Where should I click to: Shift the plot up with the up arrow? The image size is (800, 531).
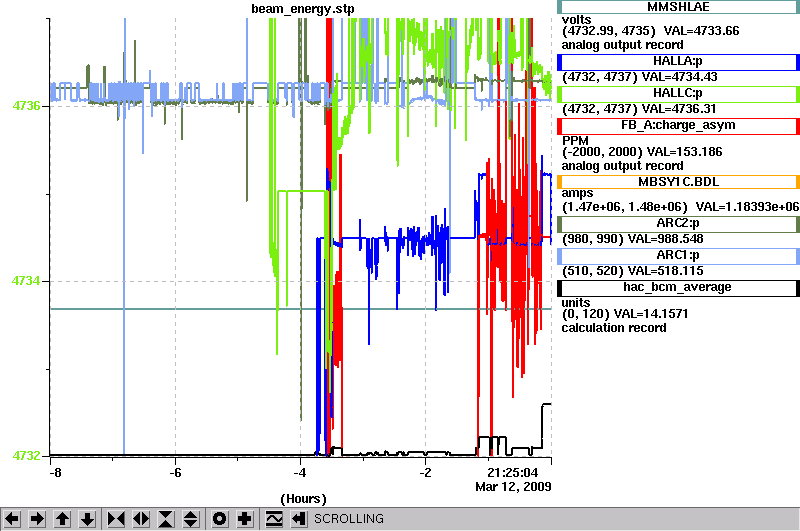point(62,519)
